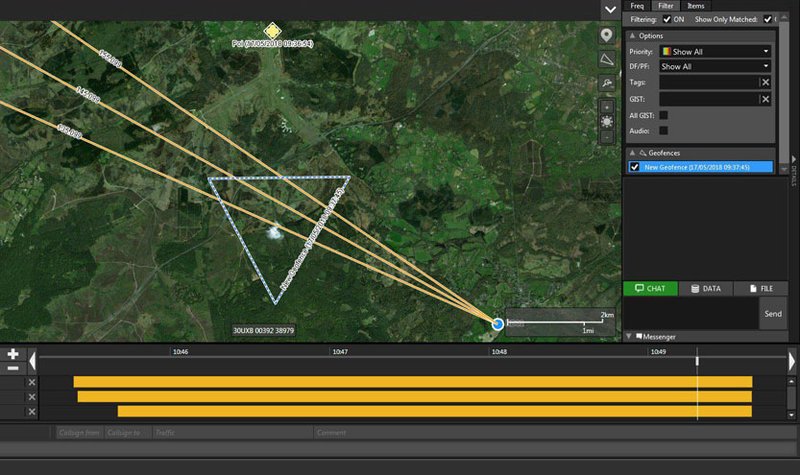Enable the All GIST checkbox
This screenshot has width=800, height=475.
pyautogui.click(x=664, y=115)
